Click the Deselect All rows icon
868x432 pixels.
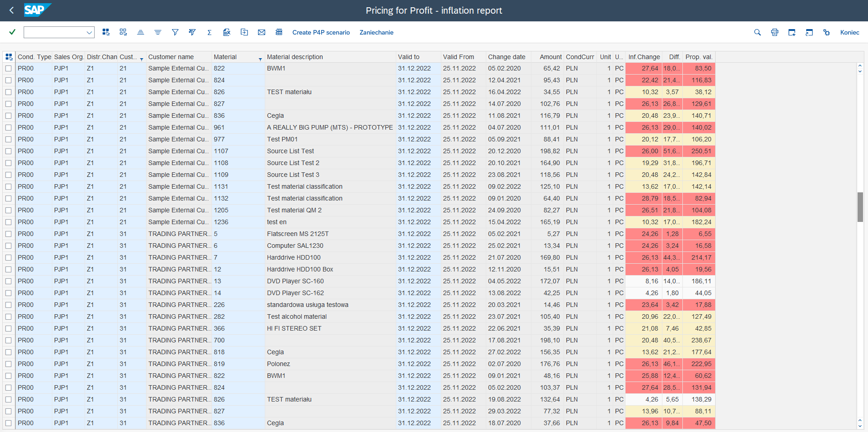pos(123,32)
